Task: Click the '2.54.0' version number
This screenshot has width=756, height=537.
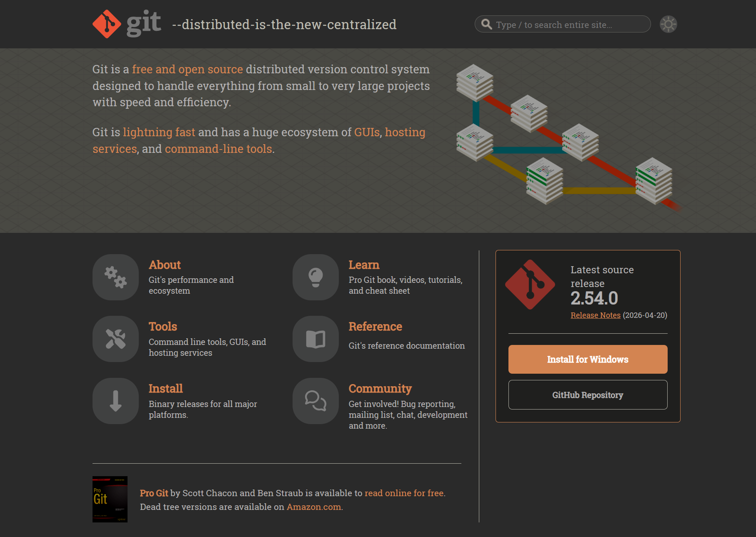Action: 594,298
